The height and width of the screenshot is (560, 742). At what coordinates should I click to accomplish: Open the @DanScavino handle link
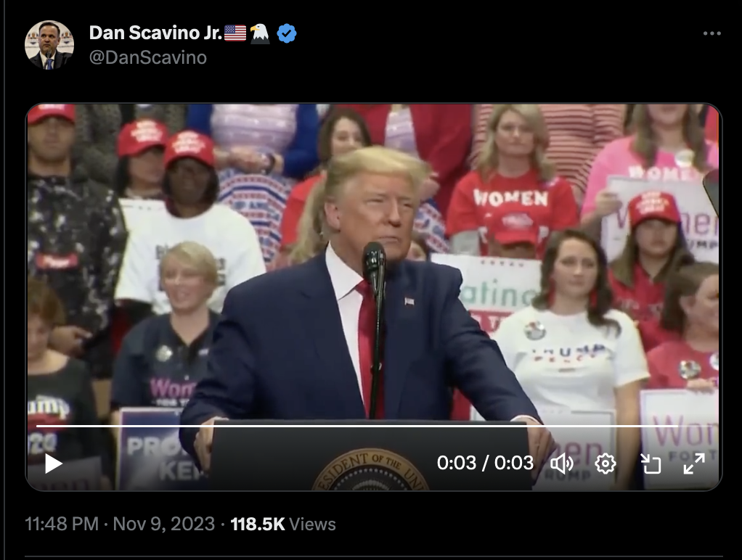coord(147,58)
